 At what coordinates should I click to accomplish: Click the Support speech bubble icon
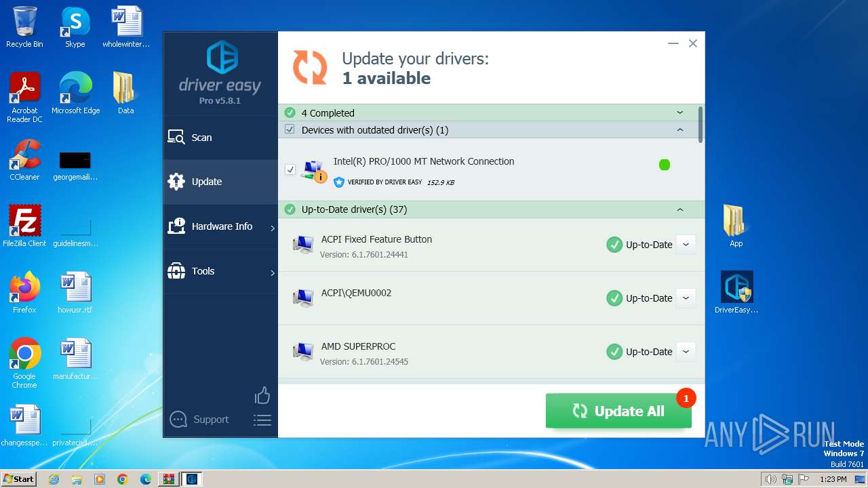[x=178, y=420]
